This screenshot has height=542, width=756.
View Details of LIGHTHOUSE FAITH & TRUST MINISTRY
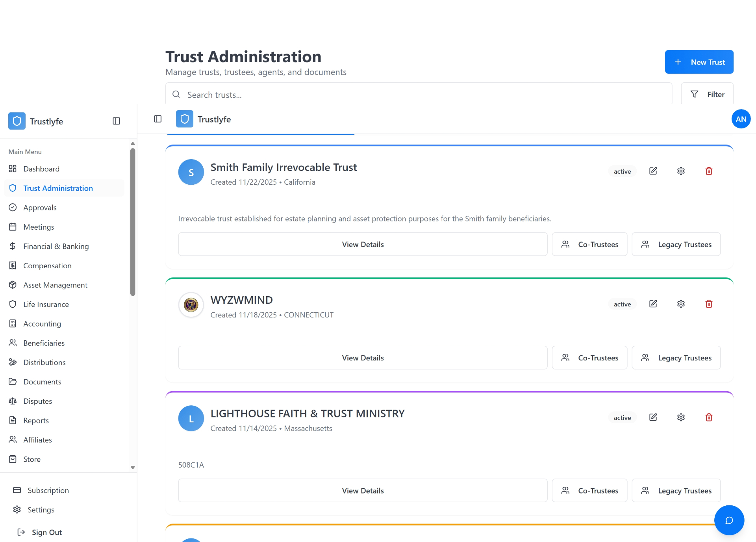(x=363, y=490)
